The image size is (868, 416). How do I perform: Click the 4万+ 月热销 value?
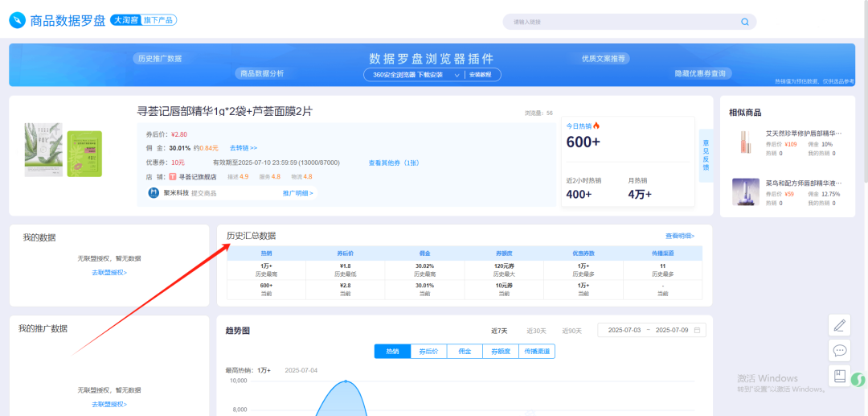pyautogui.click(x=640, y=195)
